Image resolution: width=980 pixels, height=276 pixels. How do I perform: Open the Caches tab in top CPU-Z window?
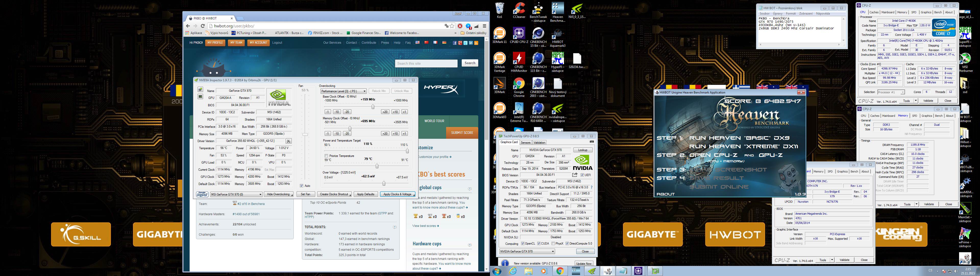874,12
